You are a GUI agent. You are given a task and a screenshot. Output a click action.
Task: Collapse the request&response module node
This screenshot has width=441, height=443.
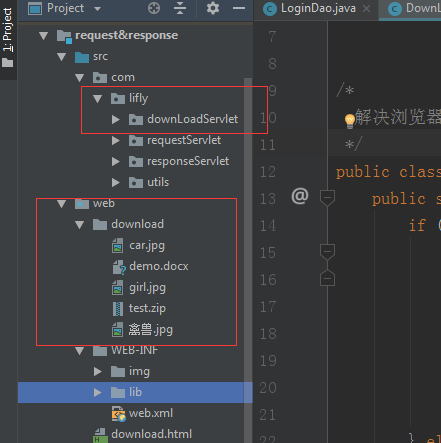click(44, 35)
